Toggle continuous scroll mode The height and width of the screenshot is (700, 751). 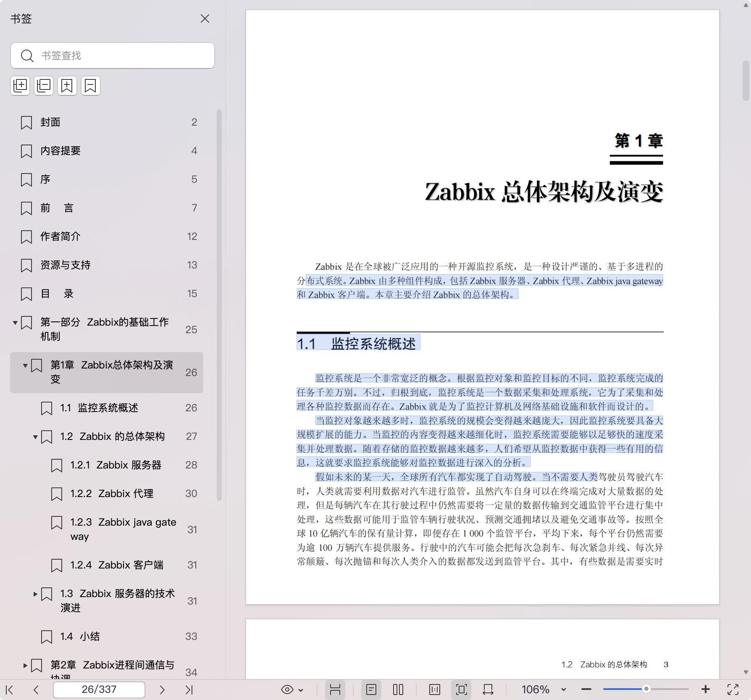(335, 689)
